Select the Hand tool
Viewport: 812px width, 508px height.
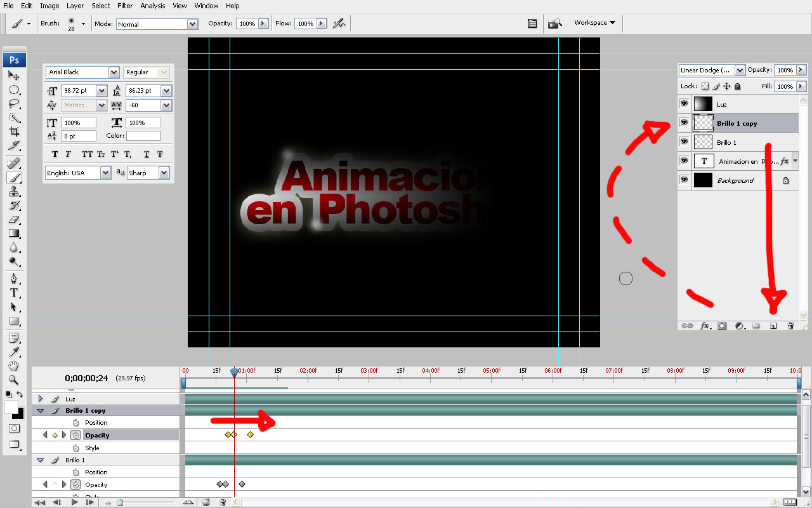14,366
